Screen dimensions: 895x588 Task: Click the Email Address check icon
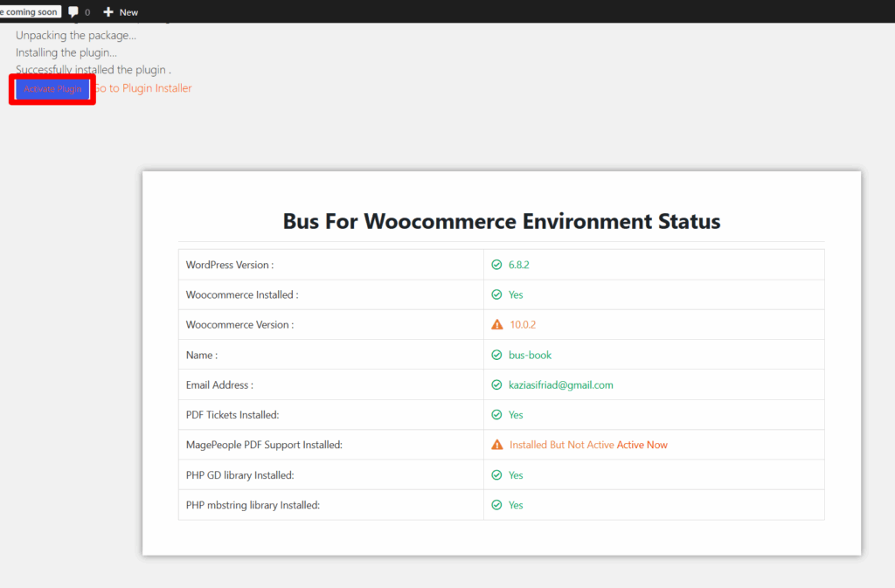pos(496,385)
